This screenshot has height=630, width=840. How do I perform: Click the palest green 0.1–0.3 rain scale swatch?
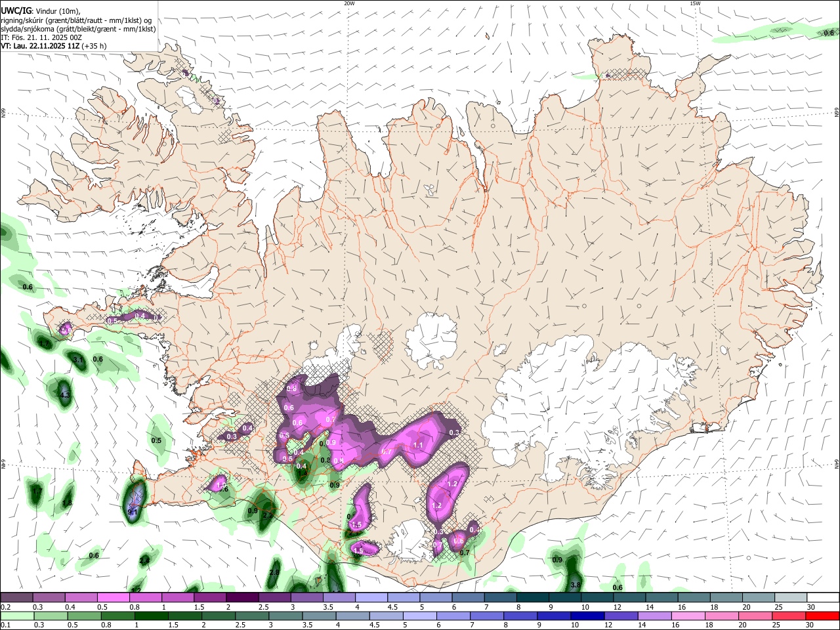pyautogui.click(x=16, y=616)
